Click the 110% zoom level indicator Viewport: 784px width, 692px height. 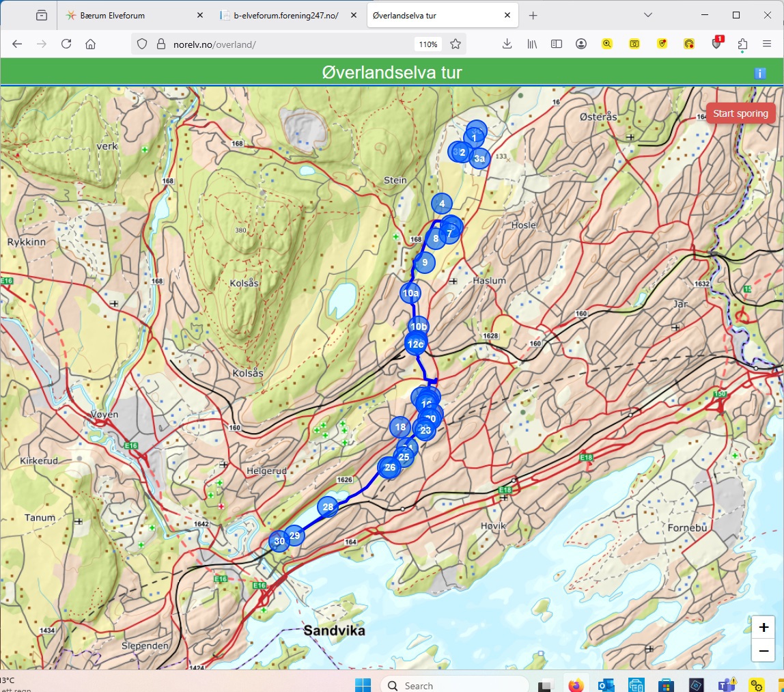[x=428, y=44]
